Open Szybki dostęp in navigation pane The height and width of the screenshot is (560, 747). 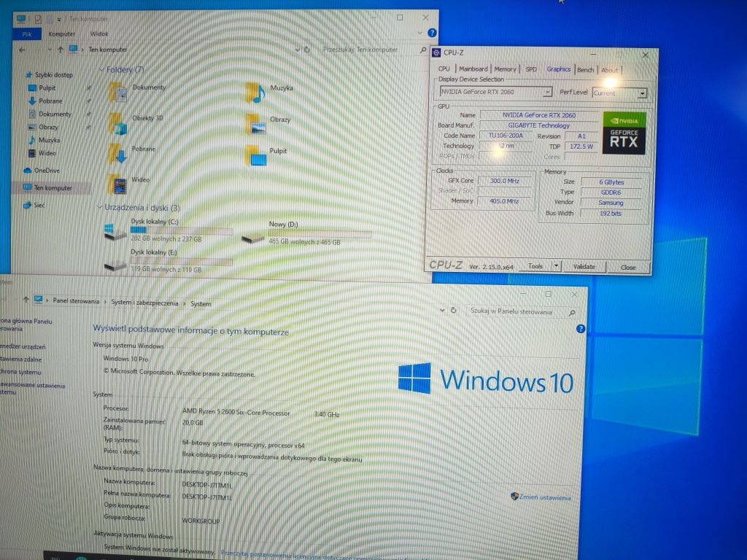tap(49, 75)
